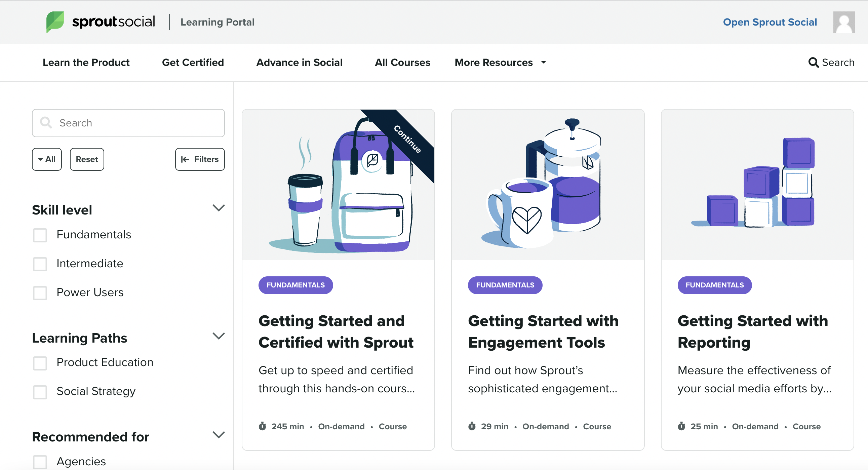Open the More Resources dropdown
The height and width of the screenshot is (470, 868).
tap(500, 63)
